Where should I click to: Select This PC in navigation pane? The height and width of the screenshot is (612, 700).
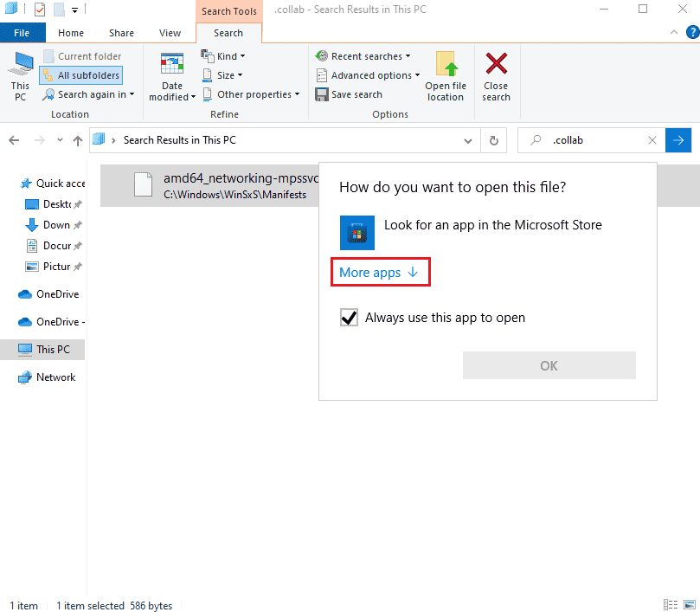click(44, 350)
